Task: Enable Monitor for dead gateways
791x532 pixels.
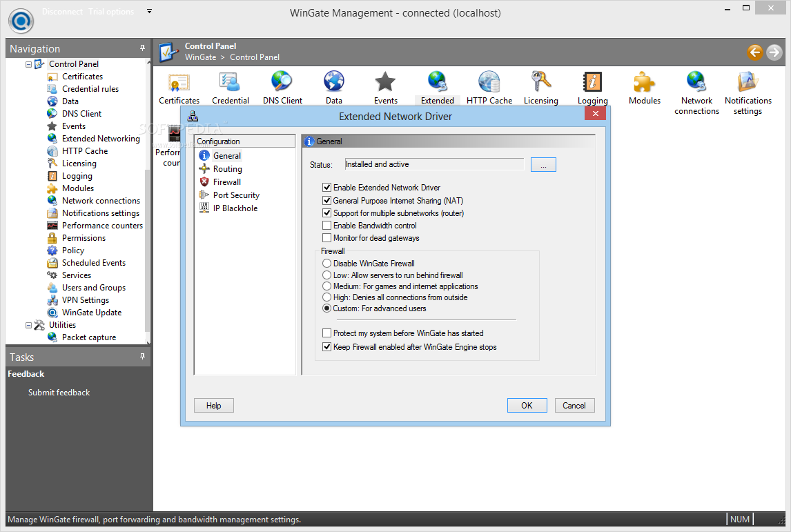Action: [327, 238]
